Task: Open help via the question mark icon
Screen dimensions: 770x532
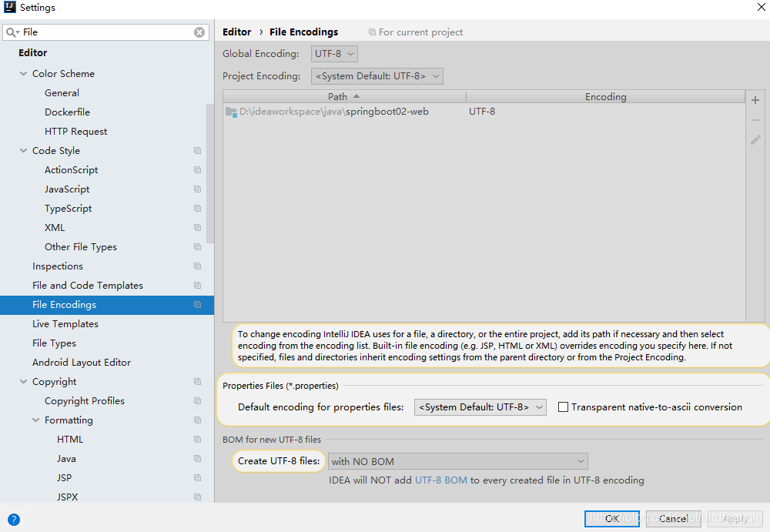Action: click(14, 519)
